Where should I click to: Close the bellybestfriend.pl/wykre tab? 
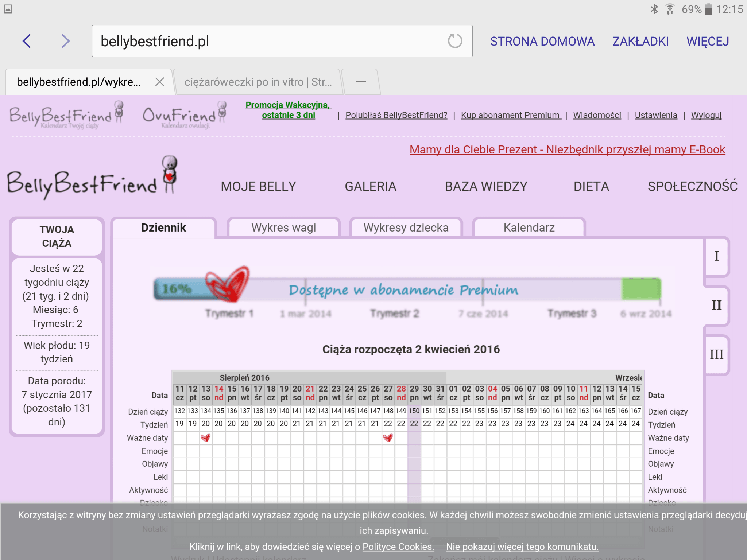coord(159,82)
